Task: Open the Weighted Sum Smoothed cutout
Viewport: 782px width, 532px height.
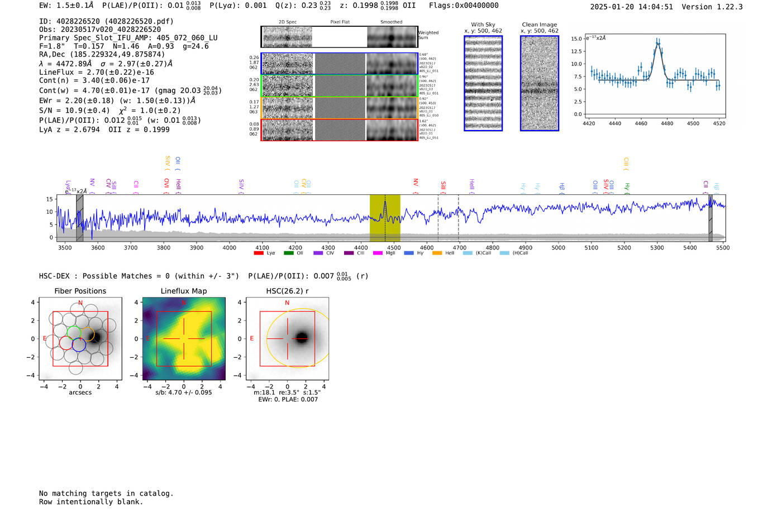Action: click(392, 37)
